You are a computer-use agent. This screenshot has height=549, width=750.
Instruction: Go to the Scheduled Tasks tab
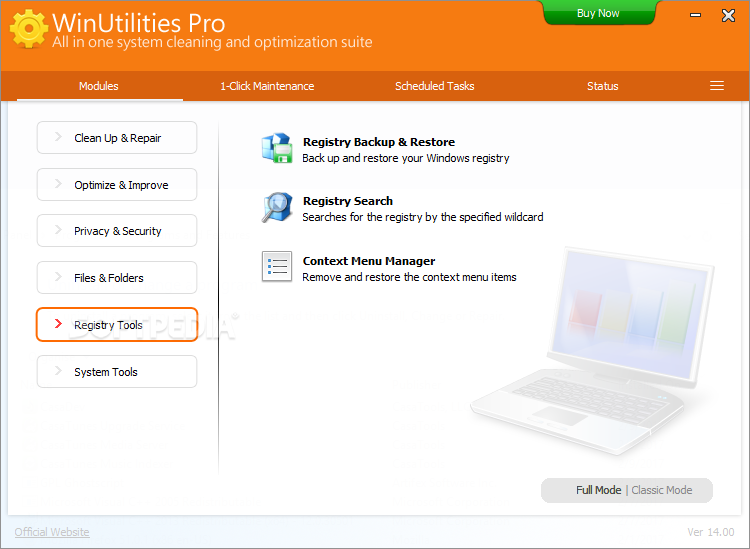(x=434, y=86)
